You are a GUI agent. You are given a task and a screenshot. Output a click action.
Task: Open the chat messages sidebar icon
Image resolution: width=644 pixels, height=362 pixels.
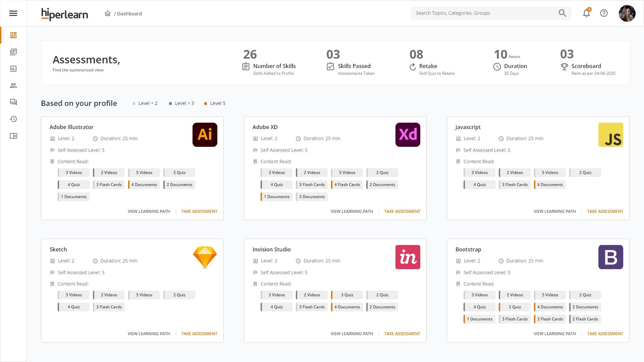click(x=13, y=102)
